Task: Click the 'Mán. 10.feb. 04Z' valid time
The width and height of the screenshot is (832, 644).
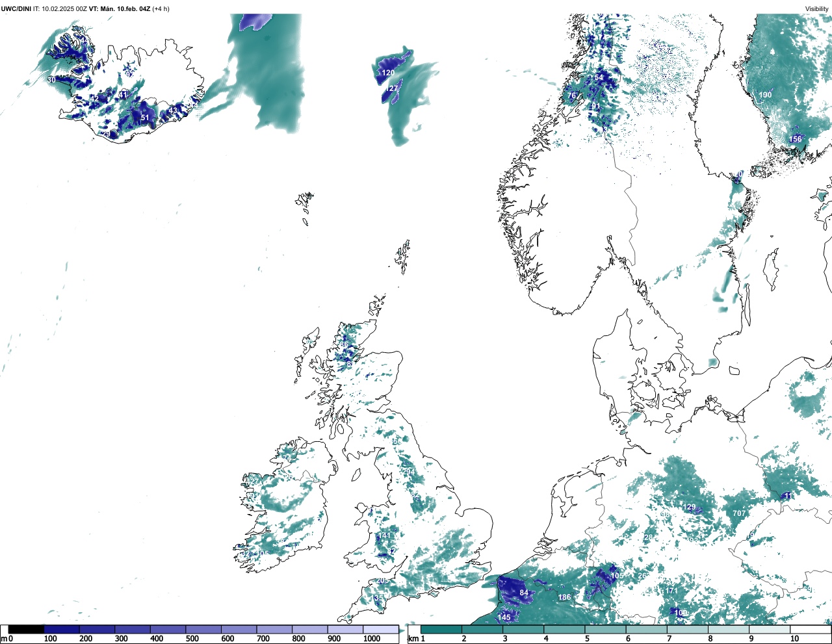Action: coord(125,9)
